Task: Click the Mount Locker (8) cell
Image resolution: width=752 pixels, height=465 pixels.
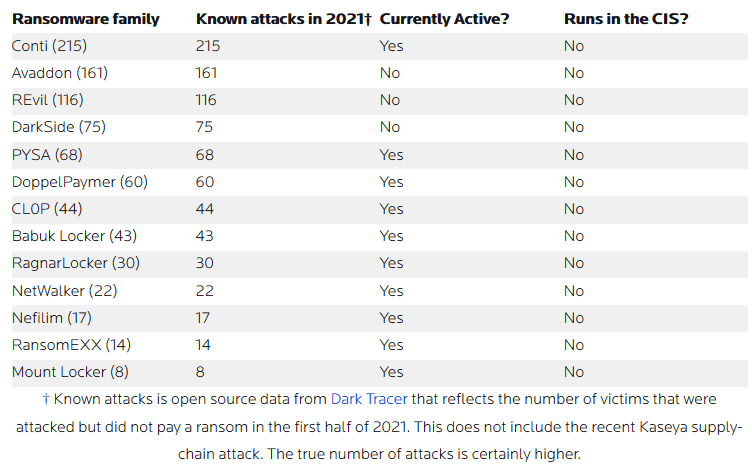Action: coord(69,372)
